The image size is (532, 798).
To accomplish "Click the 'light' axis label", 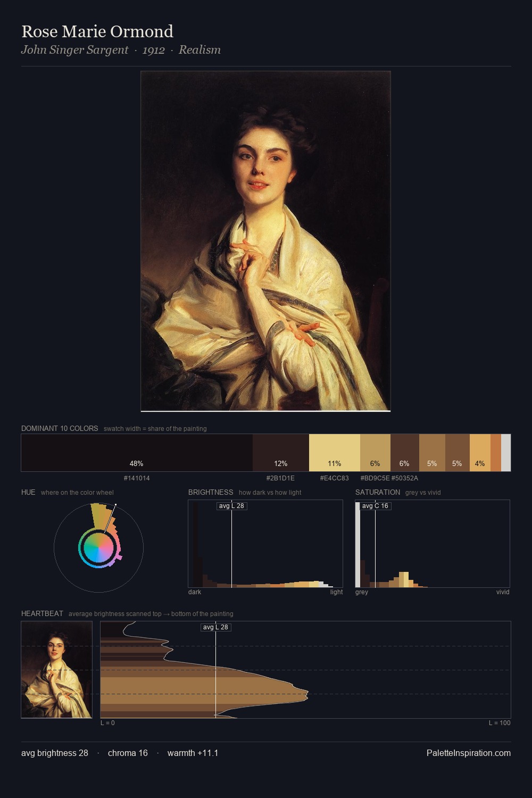I will [336, 592].
